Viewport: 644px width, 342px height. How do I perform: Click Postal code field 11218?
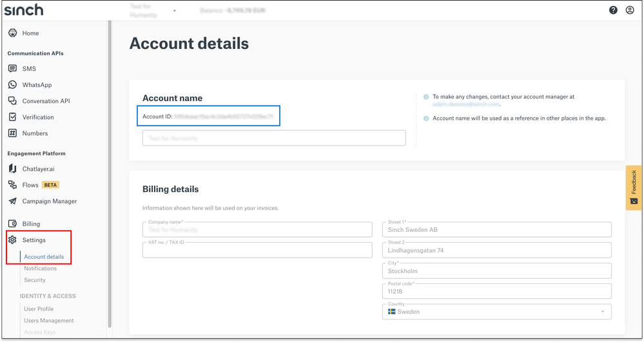(496, 291)
